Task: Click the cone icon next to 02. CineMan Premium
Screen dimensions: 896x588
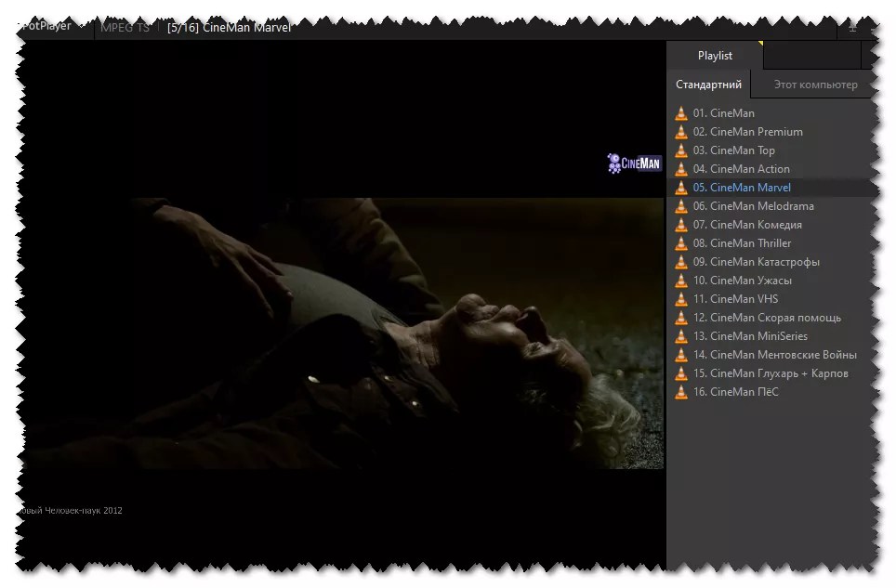Action: click(680, 132)
